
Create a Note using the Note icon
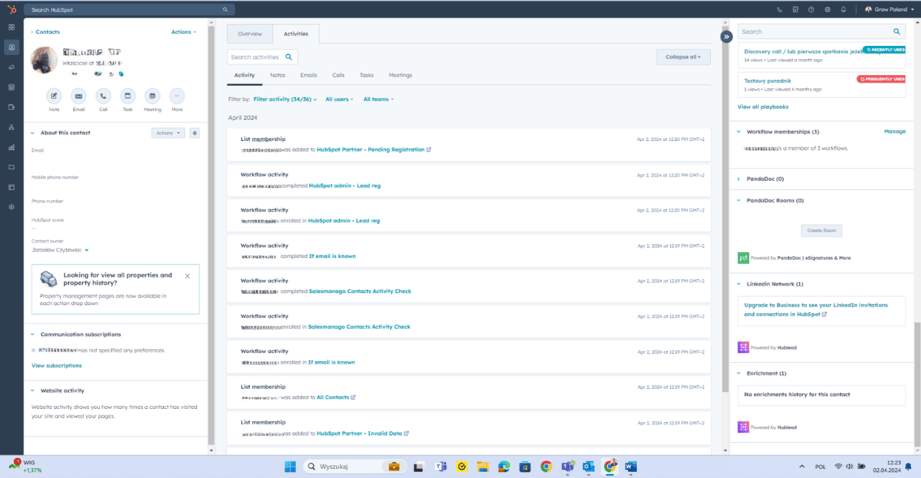pos(54,96)
